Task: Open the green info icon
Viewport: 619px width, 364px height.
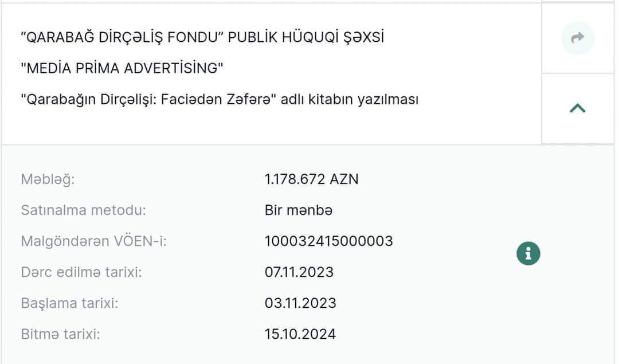Action: pos(528,253)
